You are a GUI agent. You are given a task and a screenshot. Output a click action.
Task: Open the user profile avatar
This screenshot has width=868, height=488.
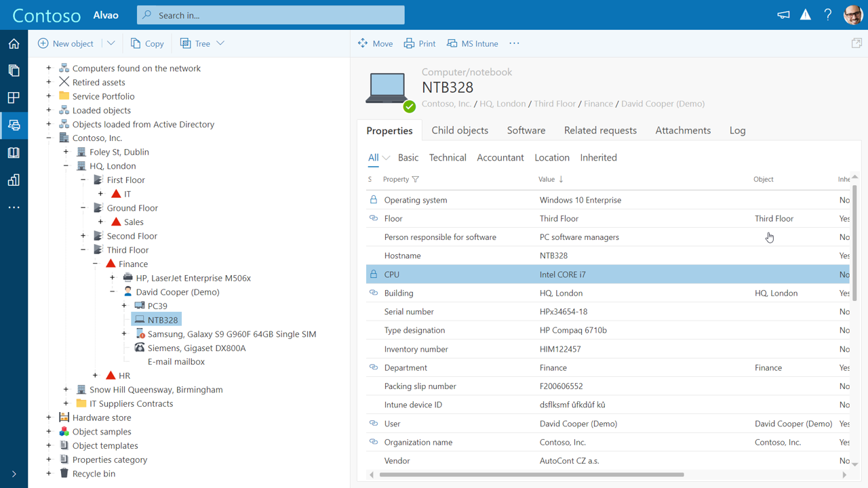[852, 14]
